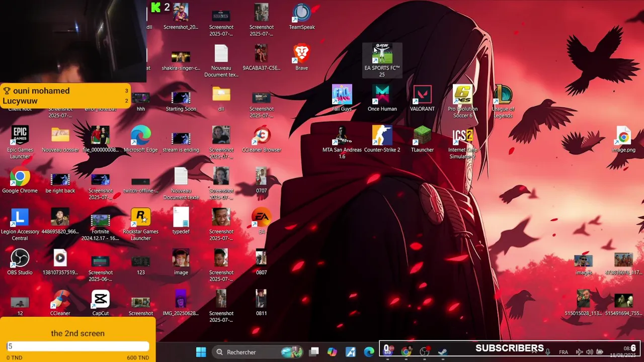Select the twitch-offline file icon

[x=141, y=185]
